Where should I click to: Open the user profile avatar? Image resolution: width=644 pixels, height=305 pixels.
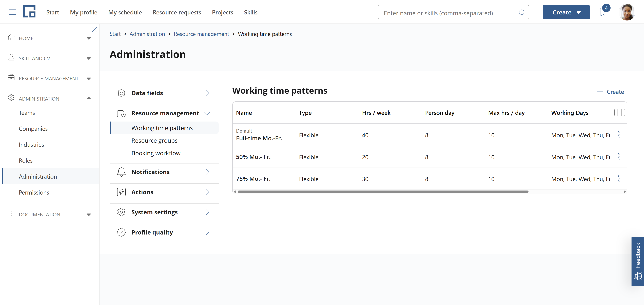[x=627, y=12]
